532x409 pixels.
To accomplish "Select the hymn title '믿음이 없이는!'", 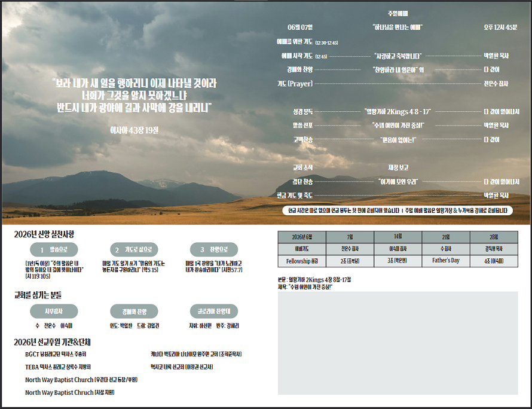I will 398,140.
